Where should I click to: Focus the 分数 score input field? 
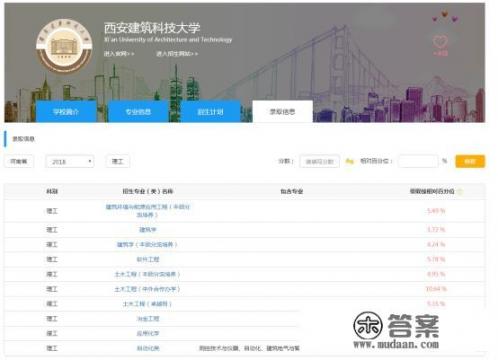(x=319, y=161)
